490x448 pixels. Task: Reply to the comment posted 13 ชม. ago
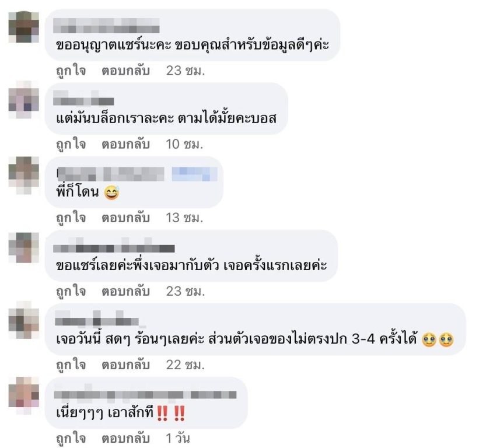pos(125,218)
